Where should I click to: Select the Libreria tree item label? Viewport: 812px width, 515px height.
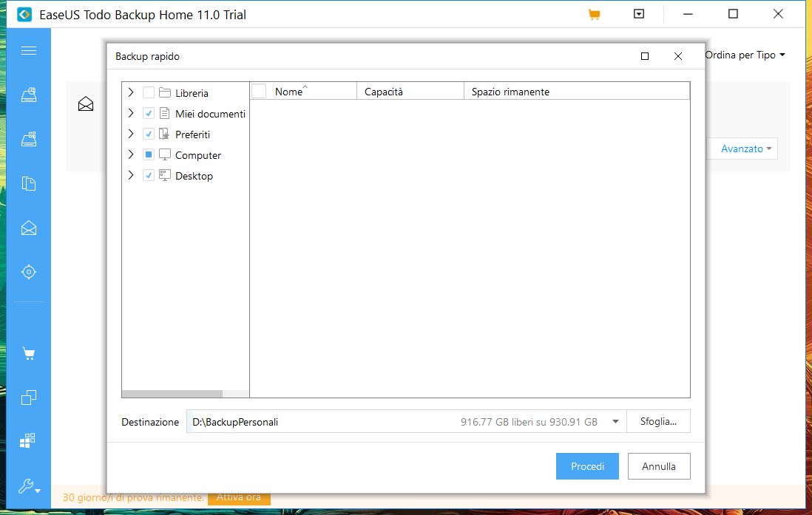click(x=192, y=93)
